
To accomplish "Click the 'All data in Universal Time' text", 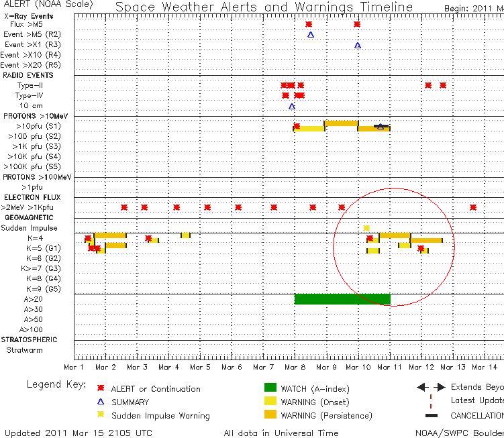I will (281, 433).
